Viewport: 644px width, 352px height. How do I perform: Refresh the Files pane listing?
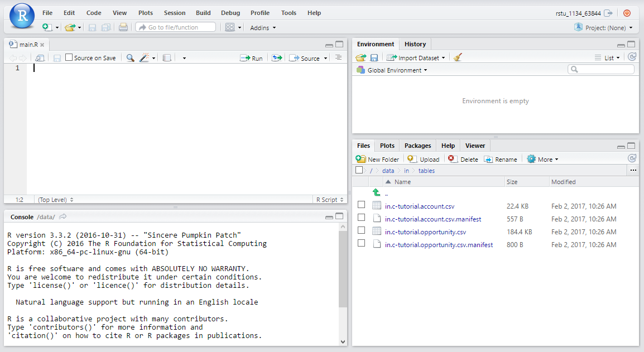point(632,158)
